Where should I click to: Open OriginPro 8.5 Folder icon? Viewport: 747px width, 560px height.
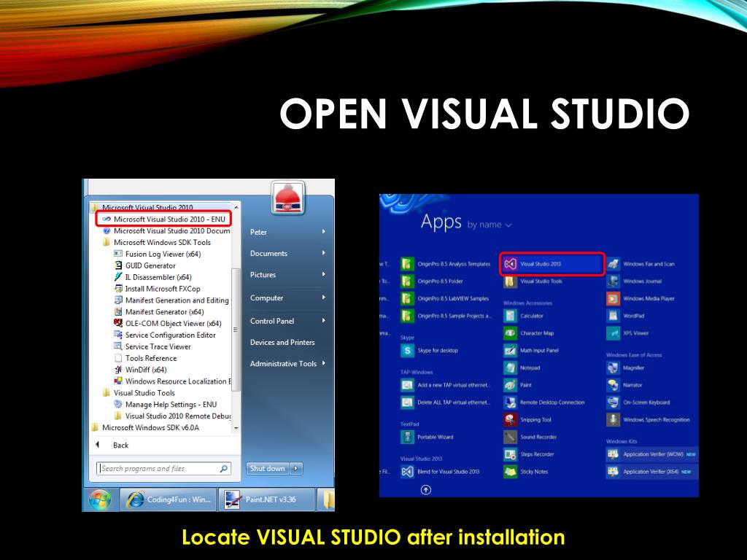tap(407, 281)
